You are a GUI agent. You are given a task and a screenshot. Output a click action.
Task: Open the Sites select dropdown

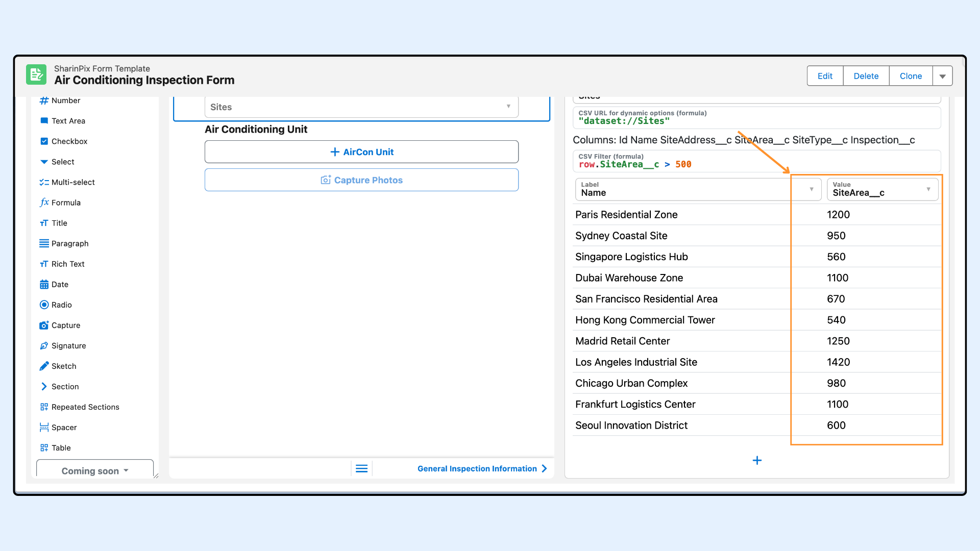pyautogui.click(x=361, y=107)
